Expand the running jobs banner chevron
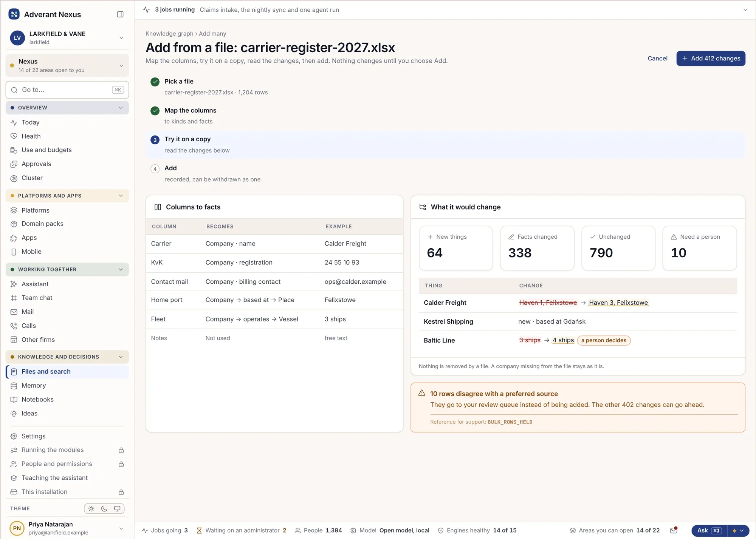The image size is (756, 539). coord(745,10)
